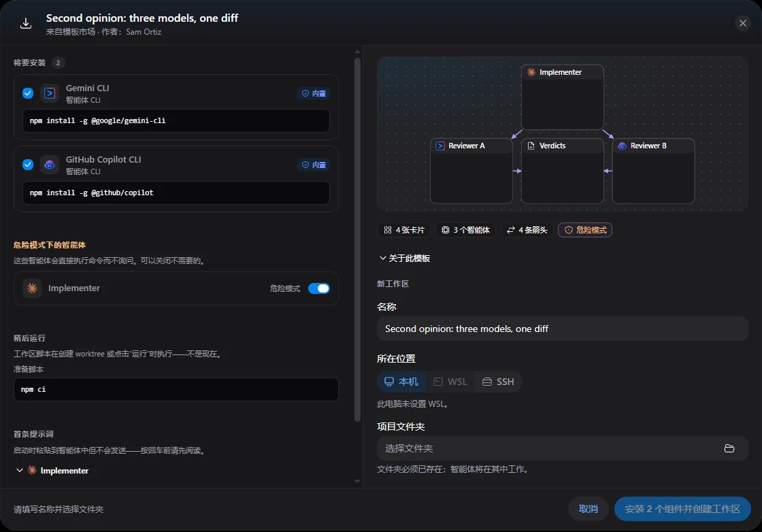Uncheck the GitHub Copilot CLI checkbox
762x532 pixels.
(x=28, y=165)
